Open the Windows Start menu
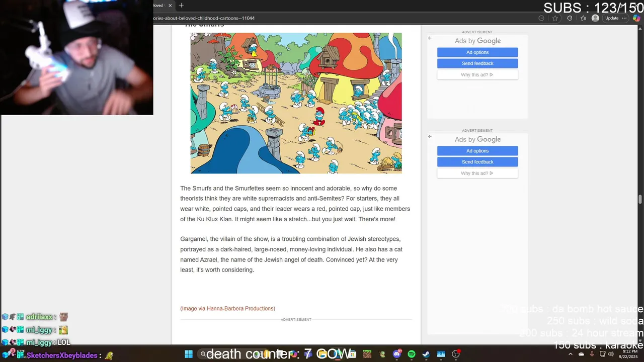Image resolution: width=644 pixels, height=362 pixels. click(188, 354)
